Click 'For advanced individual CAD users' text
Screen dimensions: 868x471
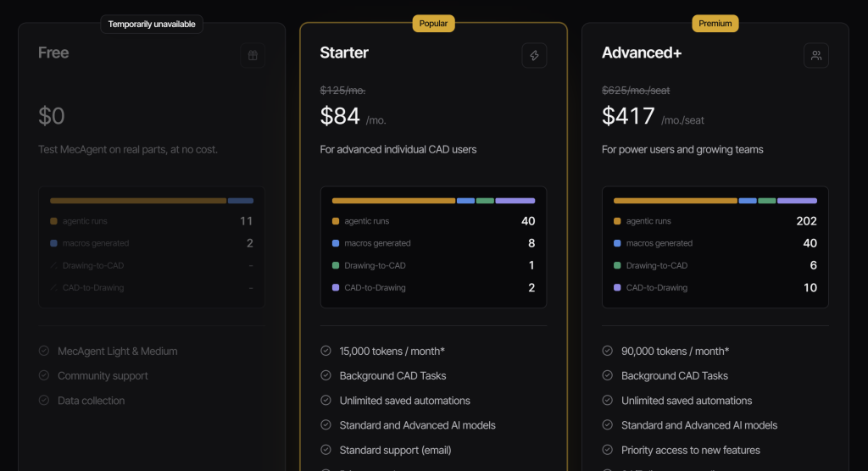[x=398, y=149]
